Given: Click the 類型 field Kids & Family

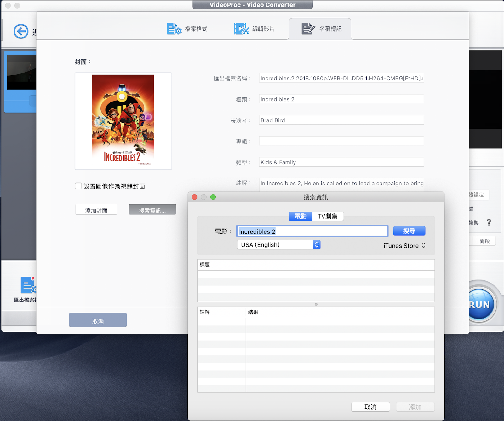Looking at the screenshot, I should (341, 162).
